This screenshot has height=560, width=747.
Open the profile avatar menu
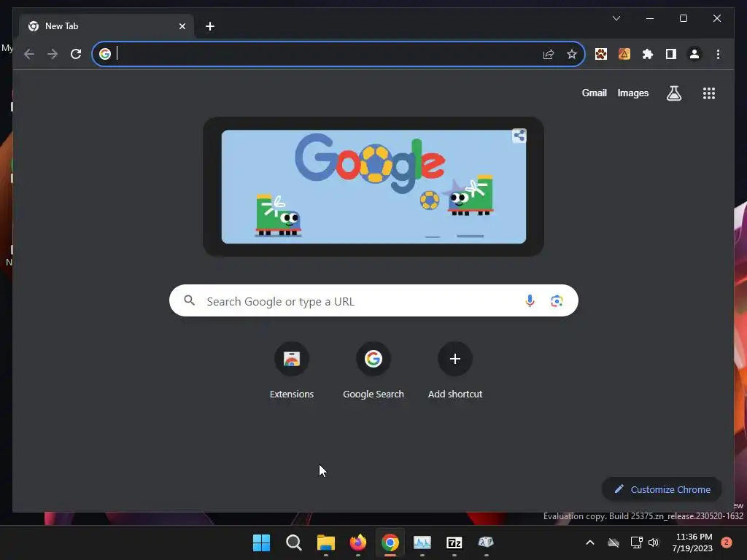tap(694, 54)
